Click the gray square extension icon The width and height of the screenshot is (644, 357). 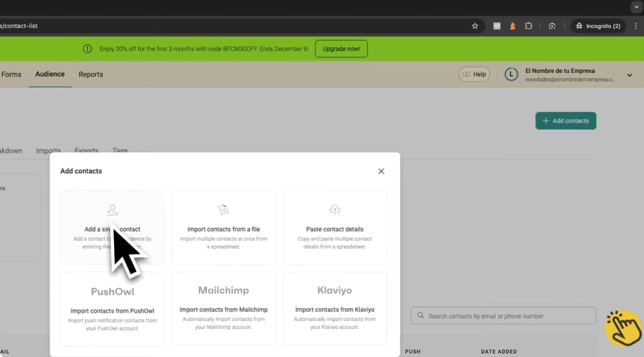tap(497, 26)
